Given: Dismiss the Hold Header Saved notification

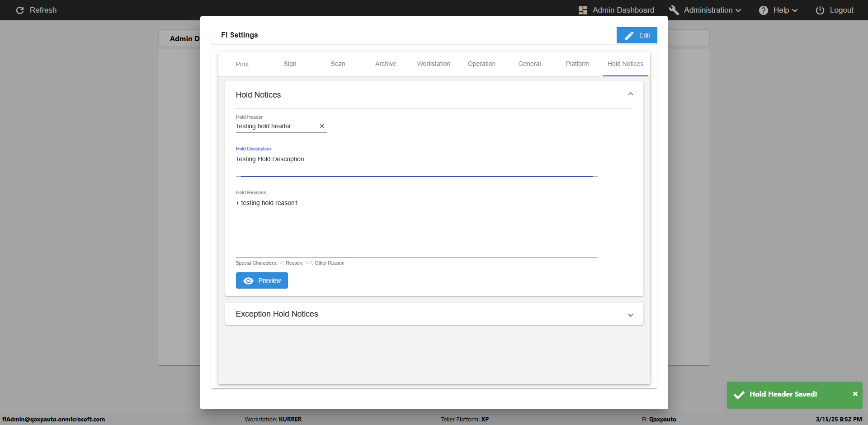Looking at the screenshot, I should (x=855, y=394).
